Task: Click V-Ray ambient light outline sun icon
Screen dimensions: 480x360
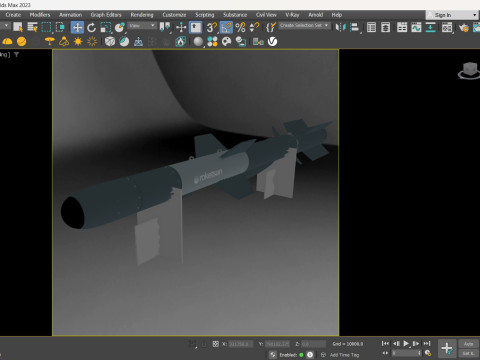Action: coord(92,41)
